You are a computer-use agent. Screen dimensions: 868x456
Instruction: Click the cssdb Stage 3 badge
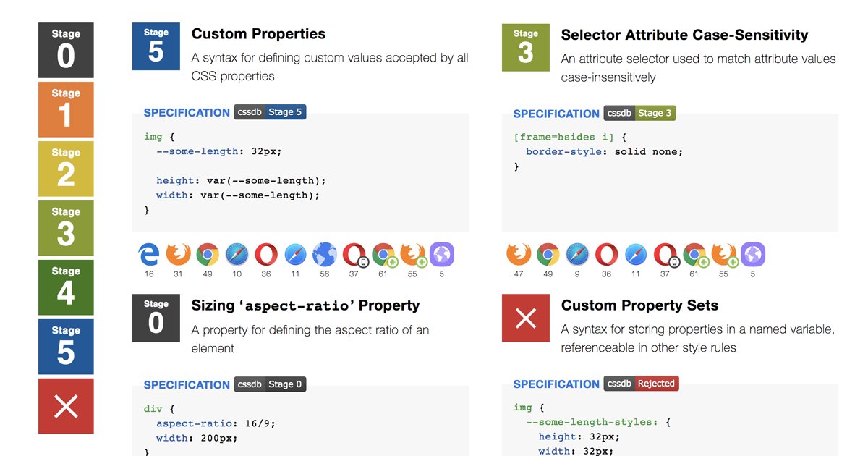[639, 113]
